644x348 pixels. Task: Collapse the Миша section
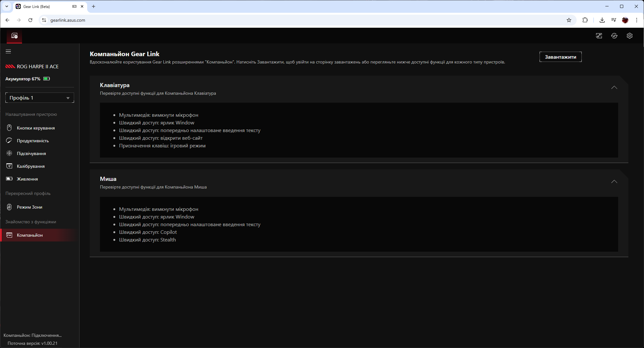614,181
